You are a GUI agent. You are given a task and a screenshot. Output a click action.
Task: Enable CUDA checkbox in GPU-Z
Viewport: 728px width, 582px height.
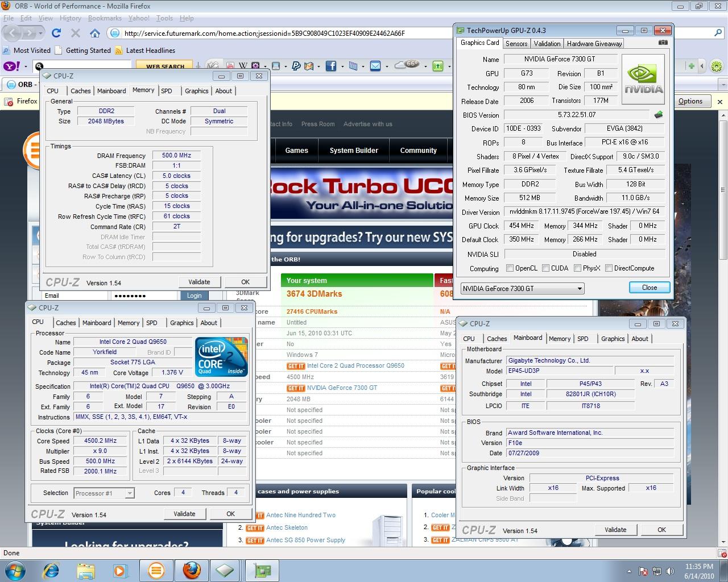546,268
